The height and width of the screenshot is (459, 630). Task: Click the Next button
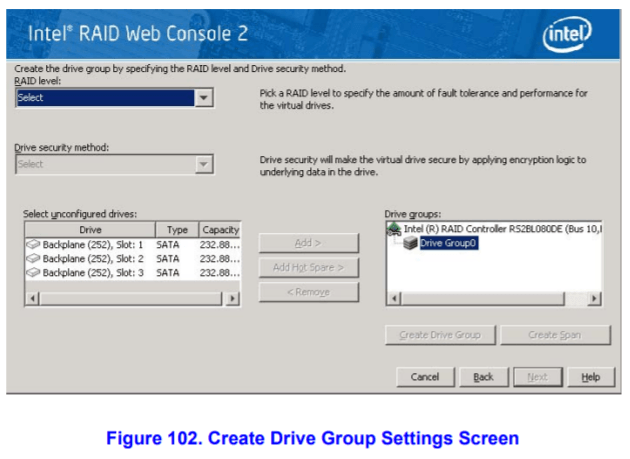click(x=538, y=377)
